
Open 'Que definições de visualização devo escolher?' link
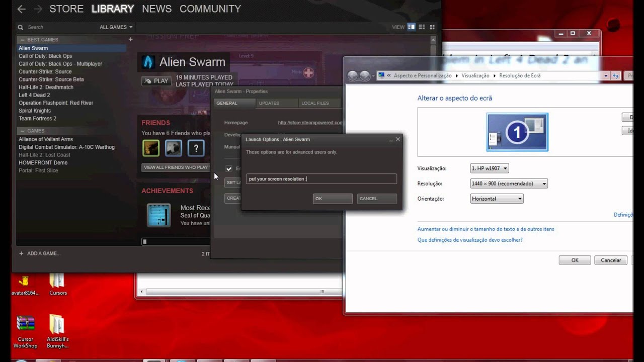click(x=470, y=240)
